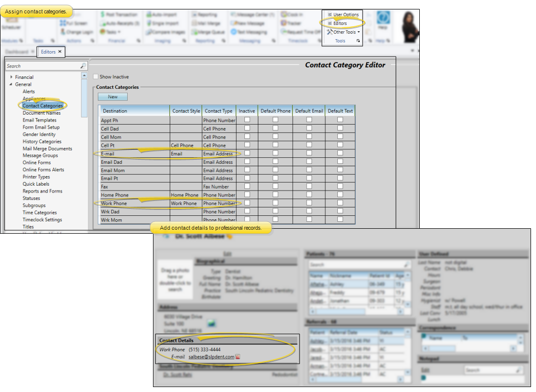The width and height of the screenshot is (536, 392).
Task: Click the search magnifier icon in Editors sidebar
Action: tap(83, 66)
